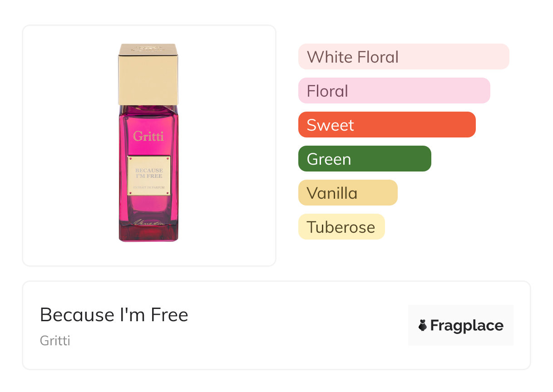Choose the Green accord bar
This screenshot has width=553, height=392.
click(364, 159)
